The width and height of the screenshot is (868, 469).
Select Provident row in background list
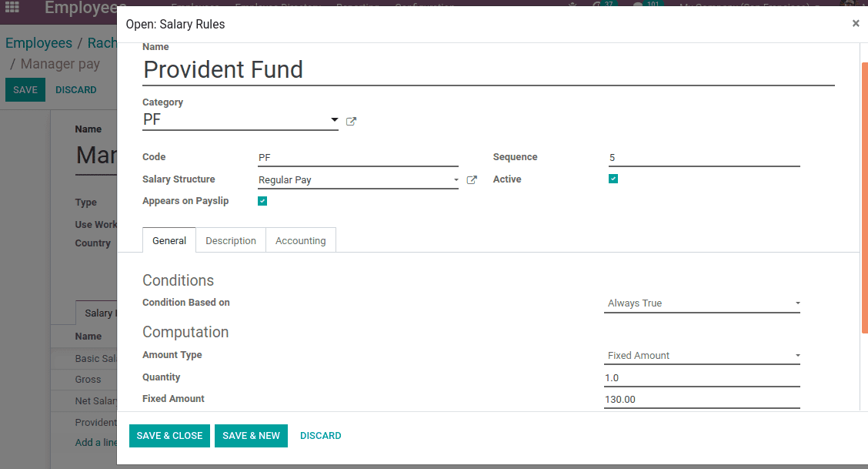pos(84,423)
